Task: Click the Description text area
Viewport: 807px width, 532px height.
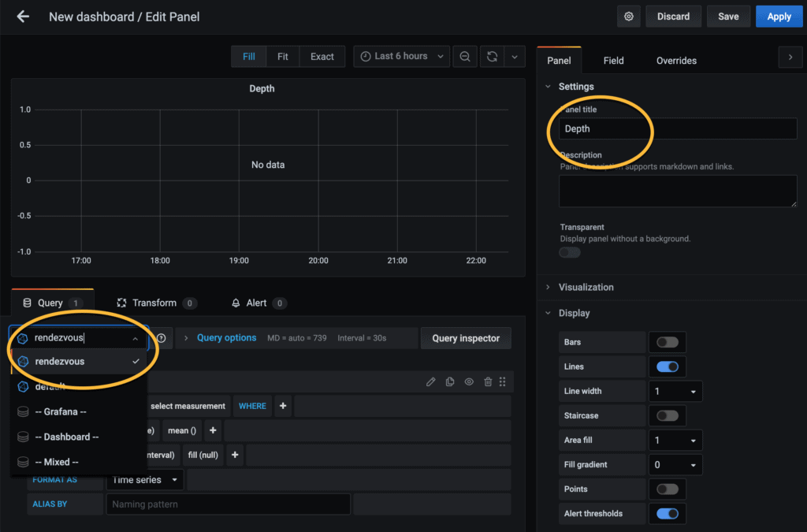Action: click(678, 191)
